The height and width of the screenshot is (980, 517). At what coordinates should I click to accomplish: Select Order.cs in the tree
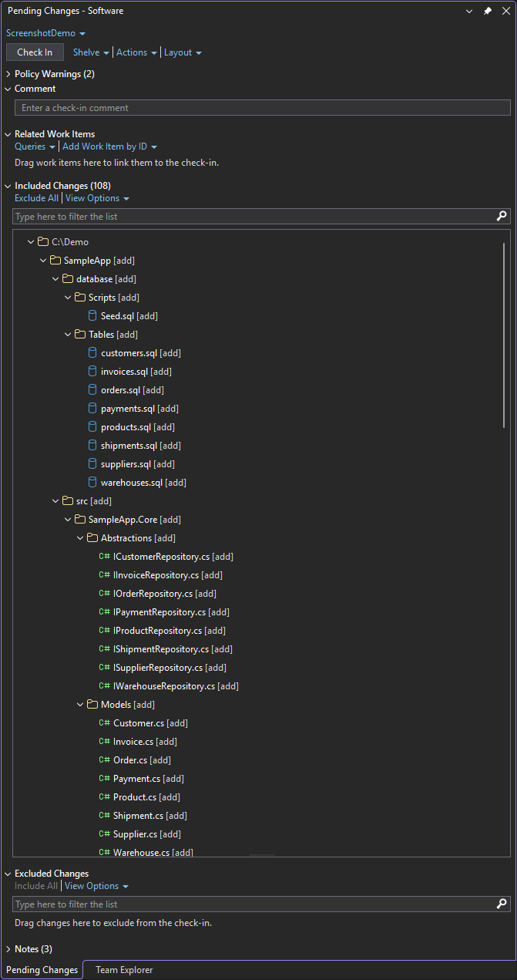pos(142,759)
